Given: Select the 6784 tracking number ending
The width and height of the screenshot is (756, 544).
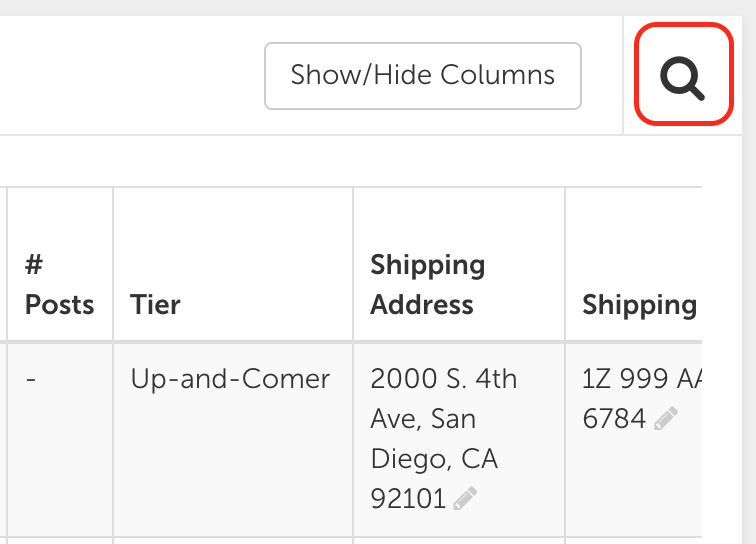Looking at the screenshot, I should (x=614, y=418).
